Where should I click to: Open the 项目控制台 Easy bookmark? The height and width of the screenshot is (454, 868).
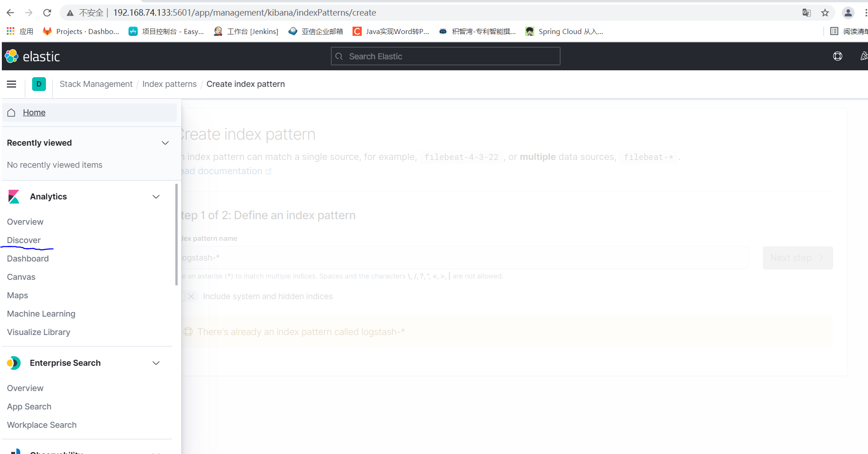click(x=166, y=31)
